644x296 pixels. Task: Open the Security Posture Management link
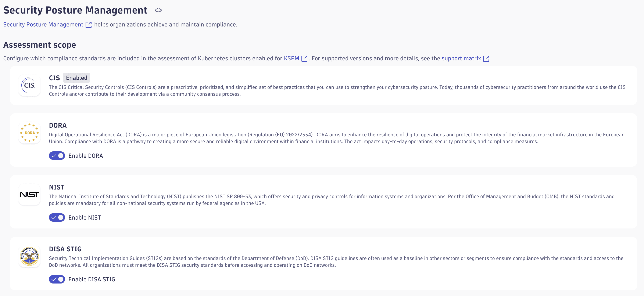(43, 25)
